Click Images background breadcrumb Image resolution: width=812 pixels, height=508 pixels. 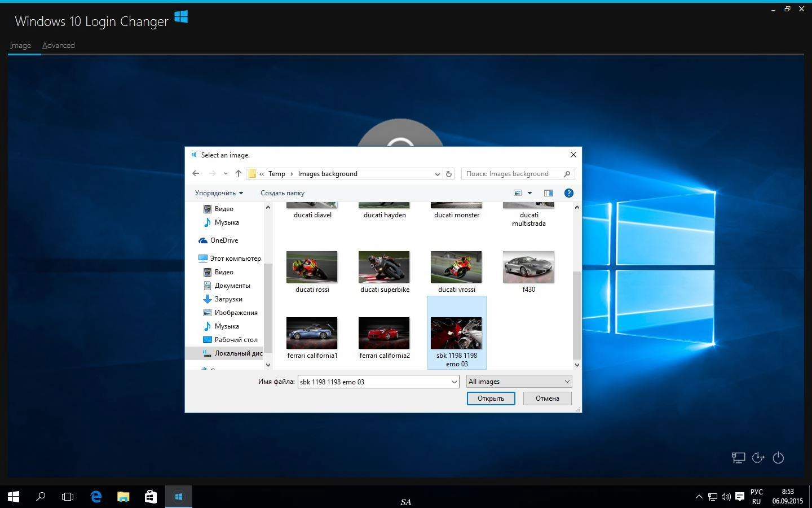coord(328,174)
